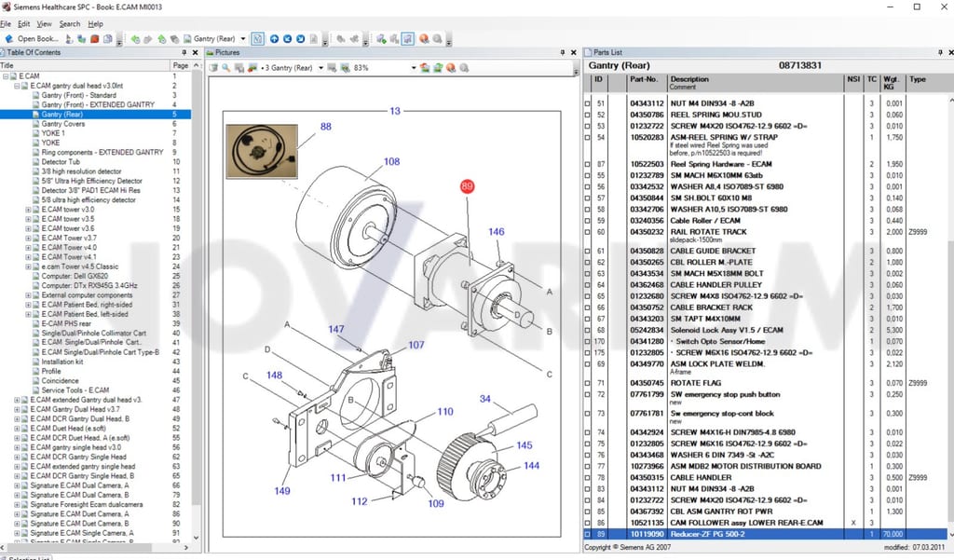Click the reel spring photo thumbnail in drawing

point(262,152)
